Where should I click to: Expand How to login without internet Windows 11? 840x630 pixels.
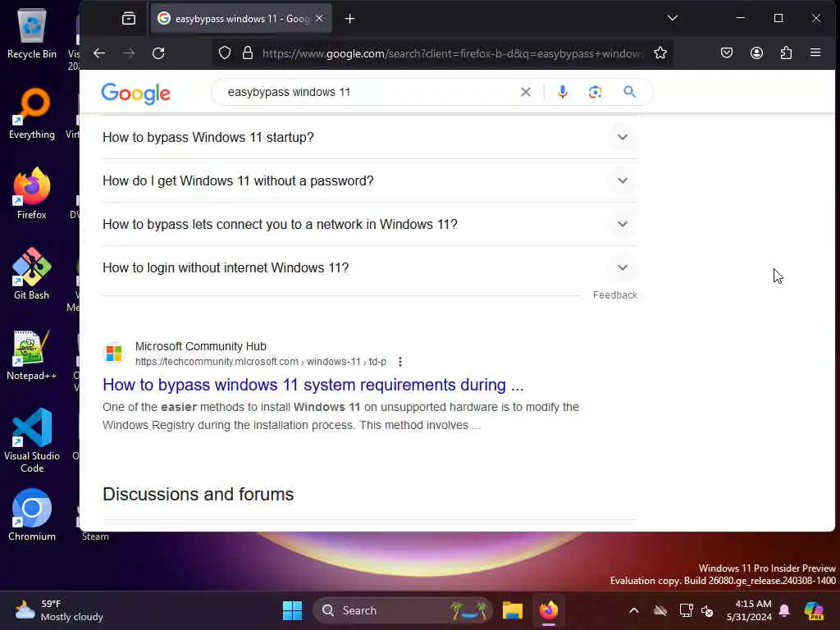pos(369,267)
